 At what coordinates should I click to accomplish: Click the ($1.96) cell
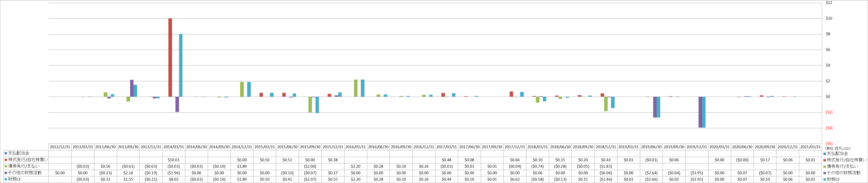174,173
